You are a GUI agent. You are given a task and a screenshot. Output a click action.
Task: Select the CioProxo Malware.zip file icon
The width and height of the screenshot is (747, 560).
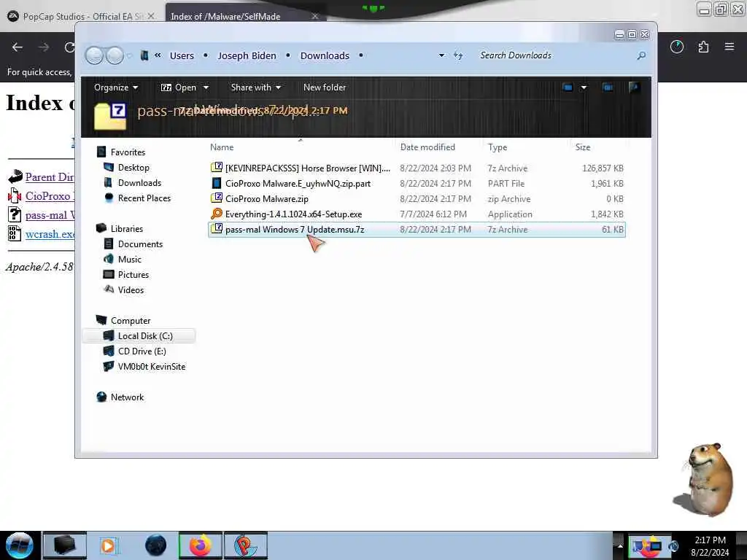tap(217, 198)
